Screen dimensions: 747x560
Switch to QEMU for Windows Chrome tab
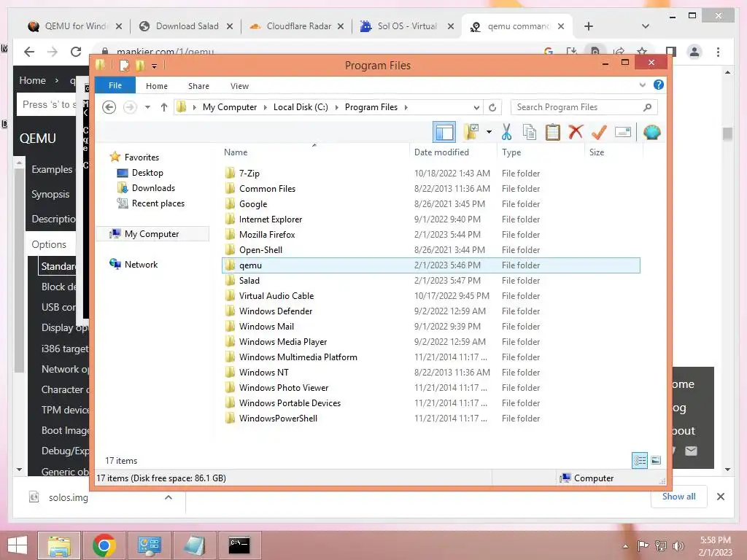[x=75, y=26]
